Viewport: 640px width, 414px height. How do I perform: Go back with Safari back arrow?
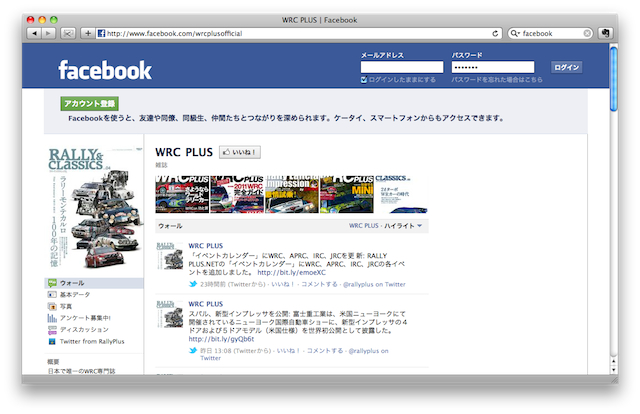click(x=34, y=33)
